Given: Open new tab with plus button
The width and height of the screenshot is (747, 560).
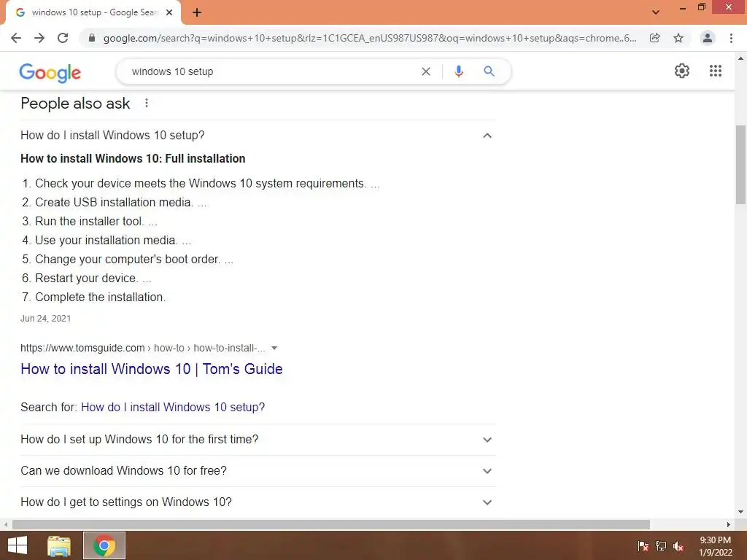Looking at the screenshot, I should pos(197,12).
